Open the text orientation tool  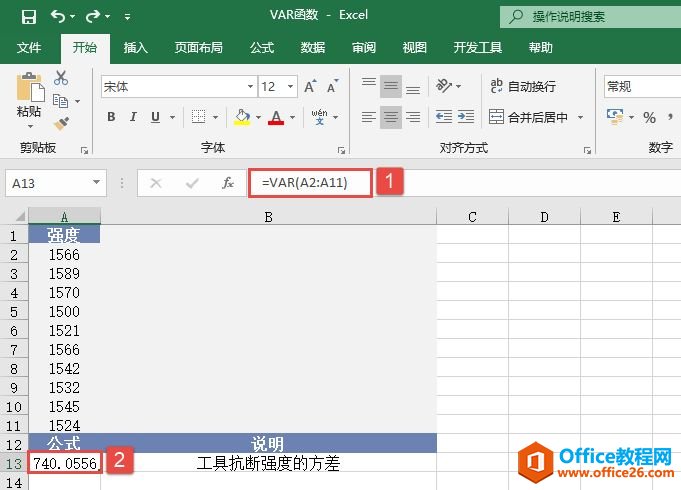444,86
